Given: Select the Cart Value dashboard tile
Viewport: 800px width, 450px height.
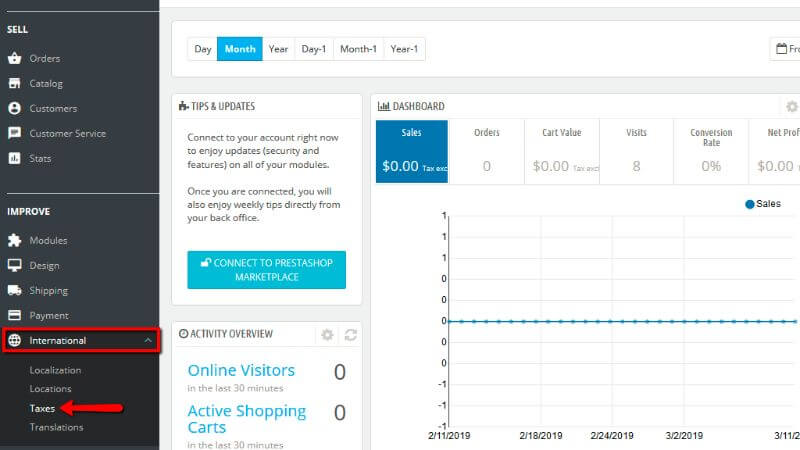Looking at the screenshot, I should click(x=562, y=152).
